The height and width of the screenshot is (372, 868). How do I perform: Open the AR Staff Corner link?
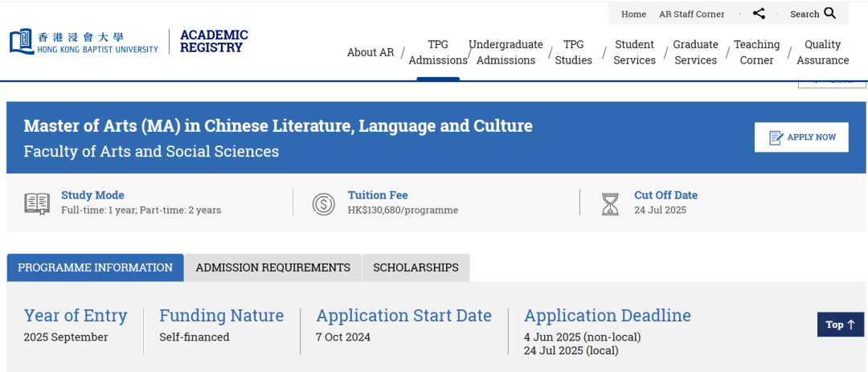point(691,14)
